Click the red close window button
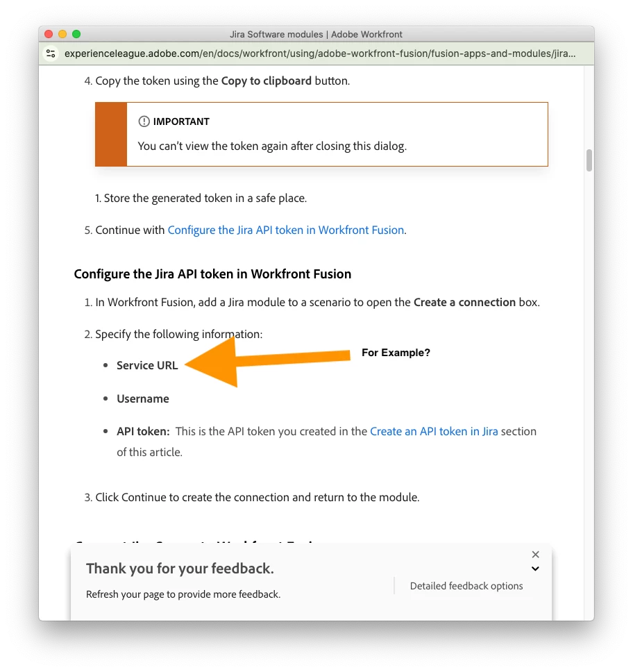The height and width of the screenshot is (672, 633). click(x=49, y=34)
